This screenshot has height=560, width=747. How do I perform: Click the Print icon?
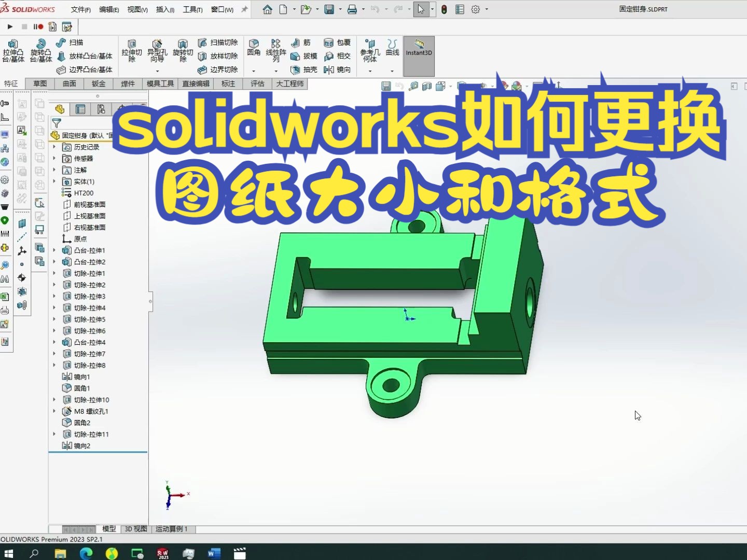352,9
